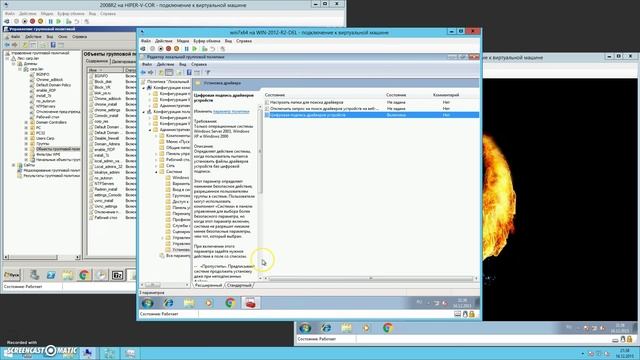The image size is (640, 360).
Task: Expand Сайты node in Group Policy Management tree
Action: (13, 165)
